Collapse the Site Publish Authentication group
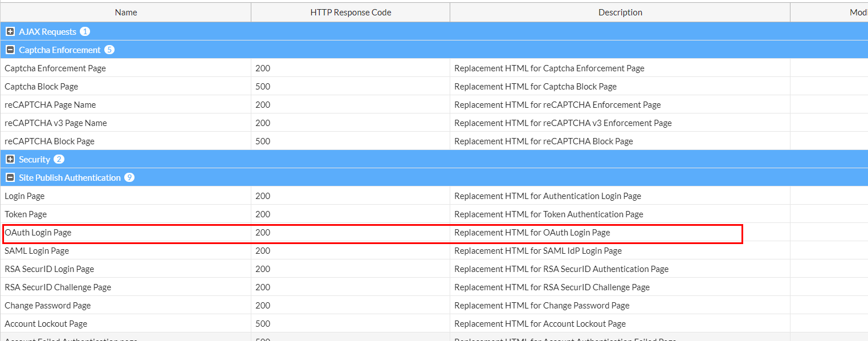The width and height of the screenshot is (868, 341). pyautogui.click(x=10, y=178)
